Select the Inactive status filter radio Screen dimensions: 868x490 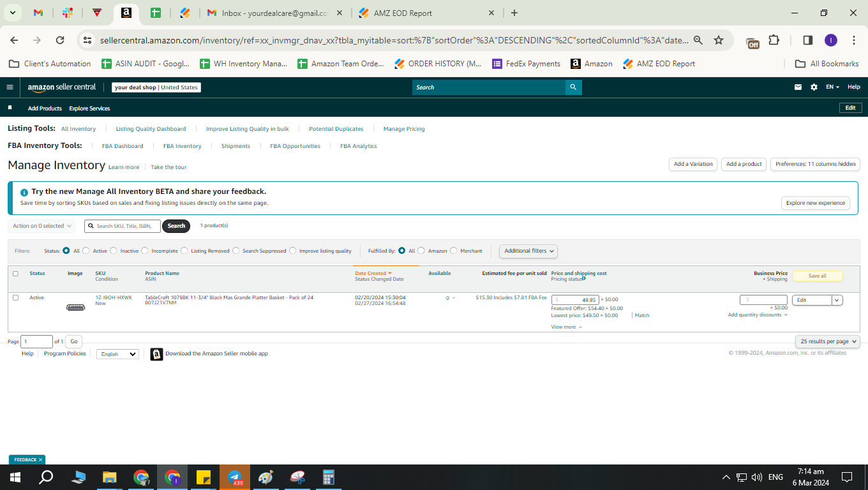(114, 251)
